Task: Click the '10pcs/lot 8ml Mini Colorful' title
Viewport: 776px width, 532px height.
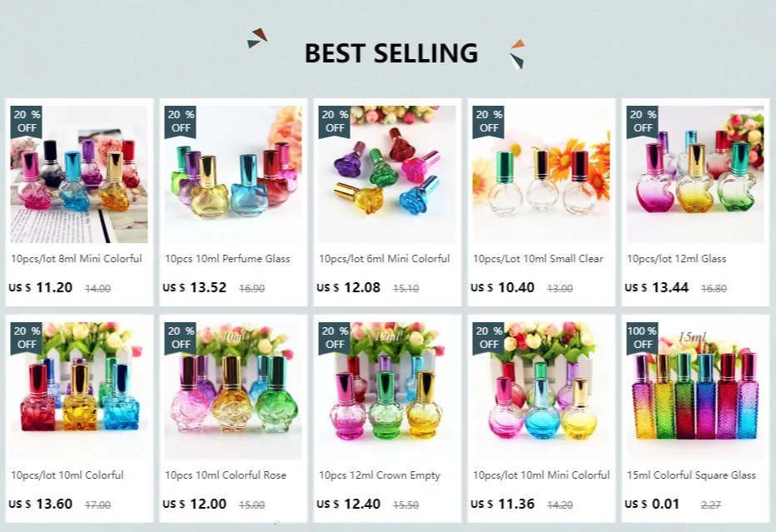Action: pyautogui.click(x=77, y=259)
